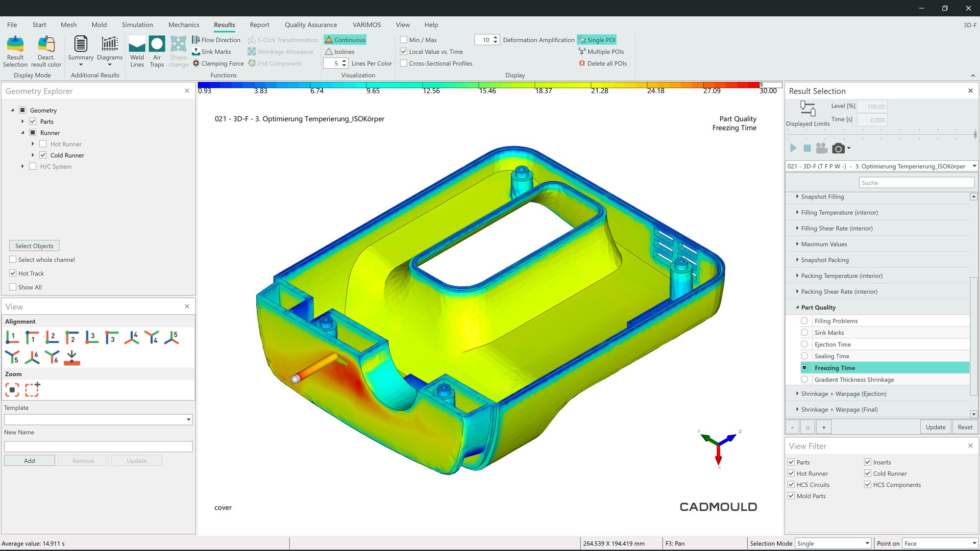
Task: Expand the Hot Runner tree node
Action: coord(33,144)
